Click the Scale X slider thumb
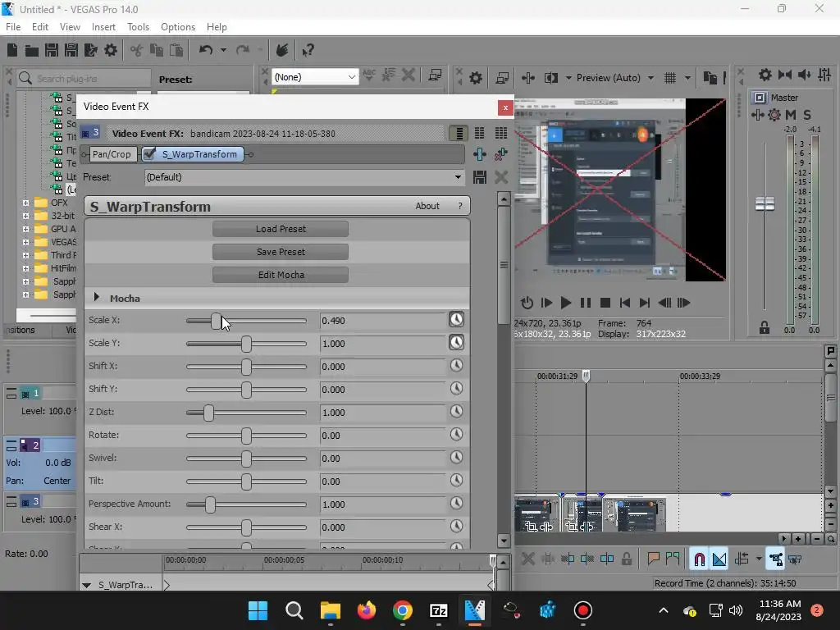 (x=216, y=321)
